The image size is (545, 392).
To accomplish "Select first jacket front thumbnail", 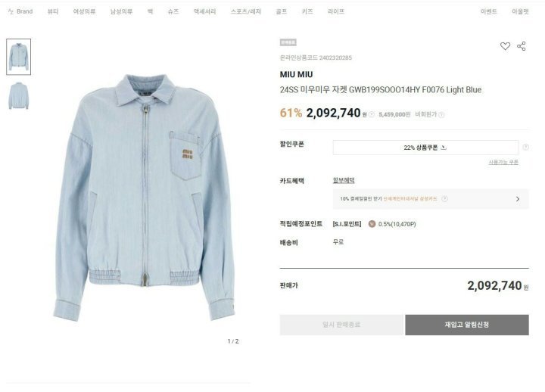I will 18,57.
